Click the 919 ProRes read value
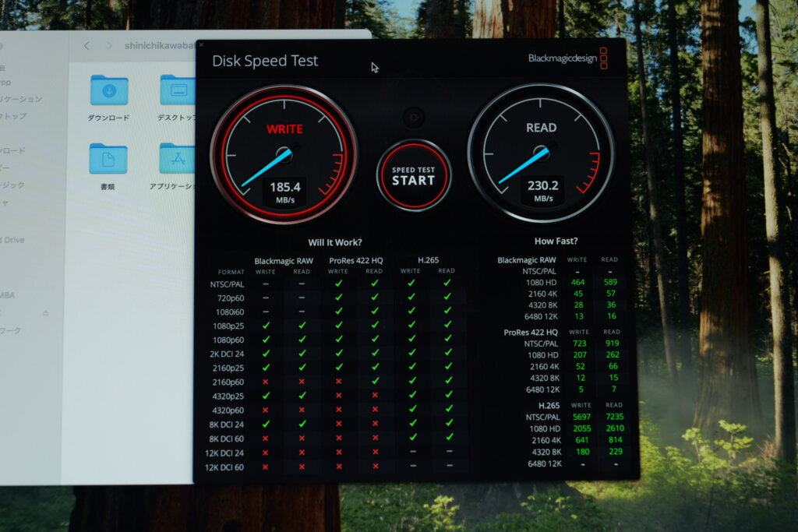 click(x=613, y=344)
